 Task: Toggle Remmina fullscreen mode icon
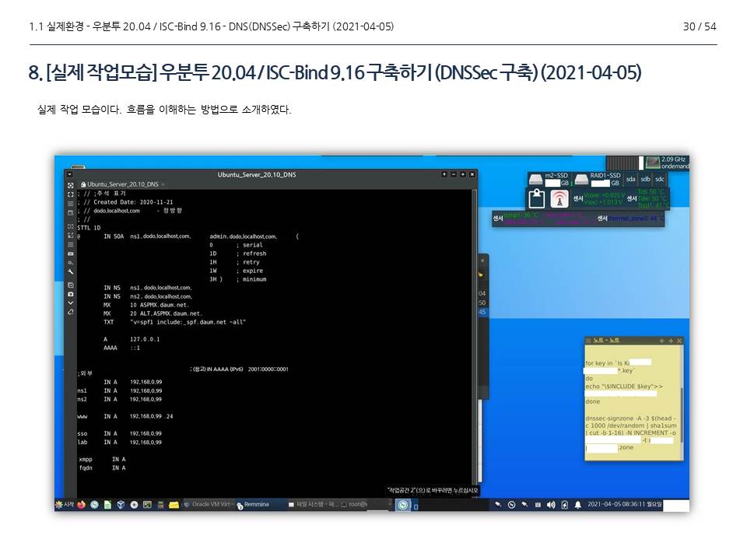71,194
